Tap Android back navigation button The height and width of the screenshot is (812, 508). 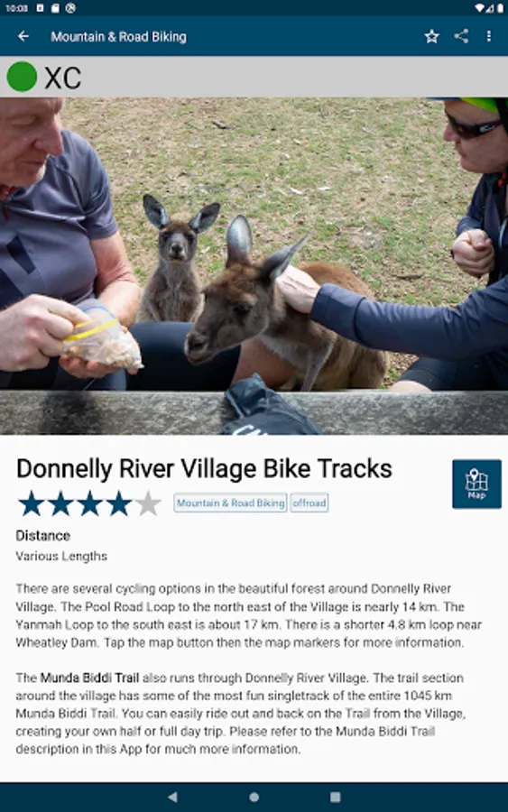(173, 797)
